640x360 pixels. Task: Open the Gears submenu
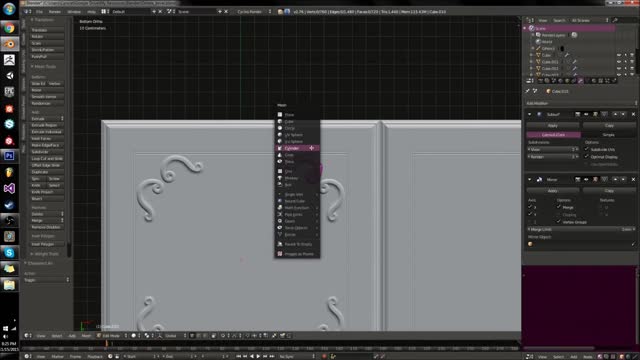tap(297, 221)
